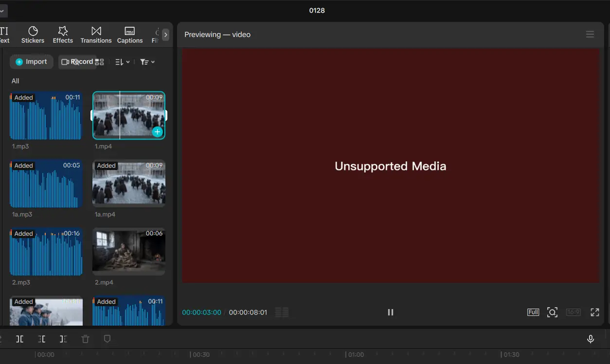Click the Import media button

(32, 62)
